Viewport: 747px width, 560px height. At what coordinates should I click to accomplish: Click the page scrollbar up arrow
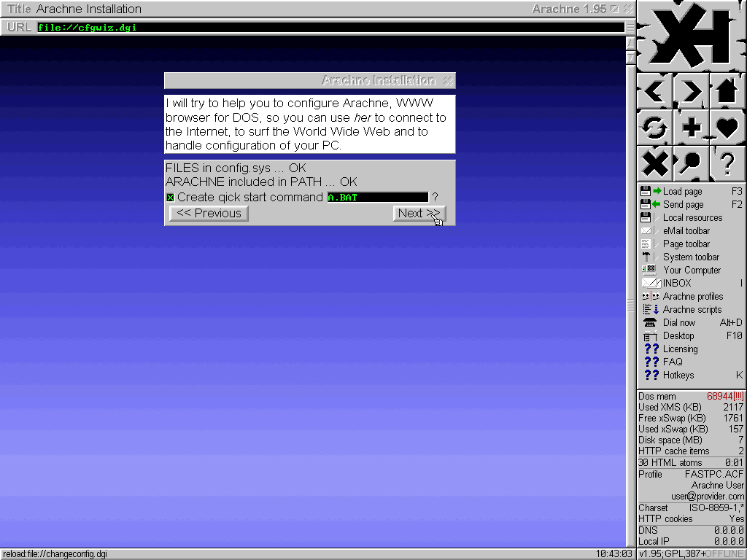click(630, 43)
